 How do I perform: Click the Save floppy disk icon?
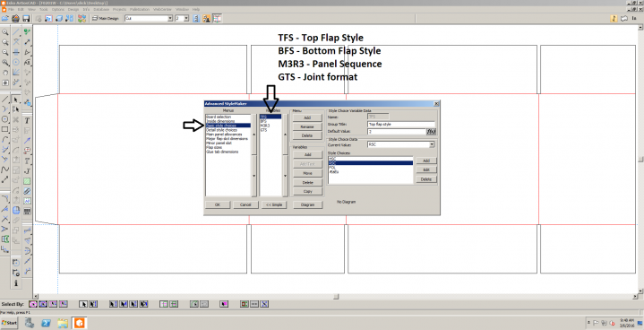[x=26, y=19]
